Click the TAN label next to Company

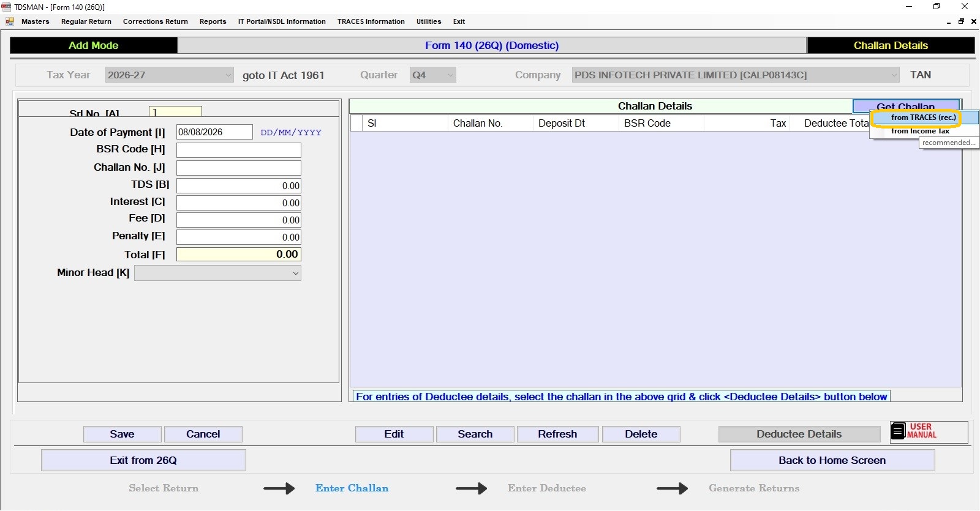pyautogui.click(x=921, y=75)
